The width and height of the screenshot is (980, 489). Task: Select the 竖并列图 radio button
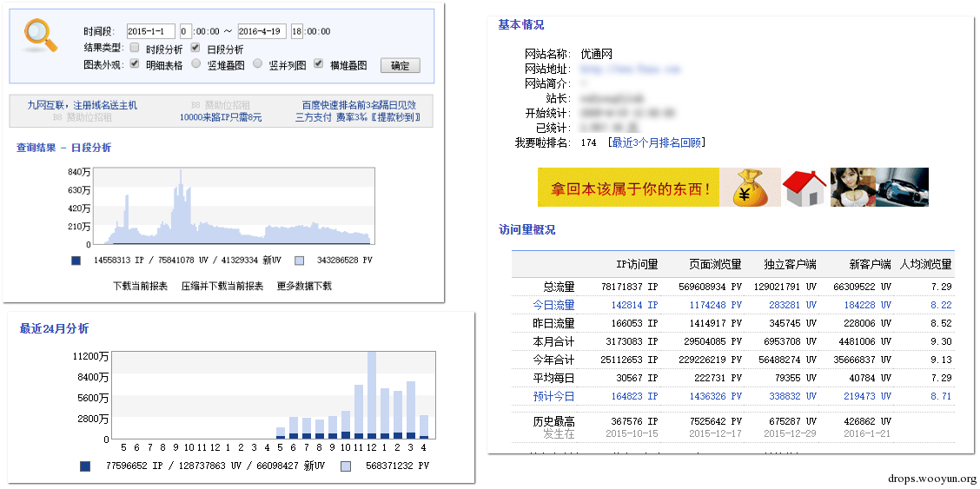coord(258,63)
